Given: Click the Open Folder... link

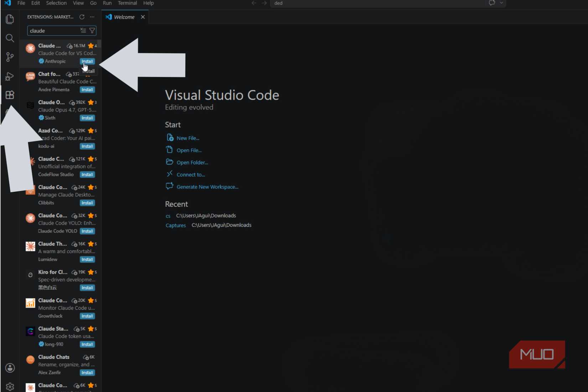Looking at the screenshot, I should pos(192,163).
